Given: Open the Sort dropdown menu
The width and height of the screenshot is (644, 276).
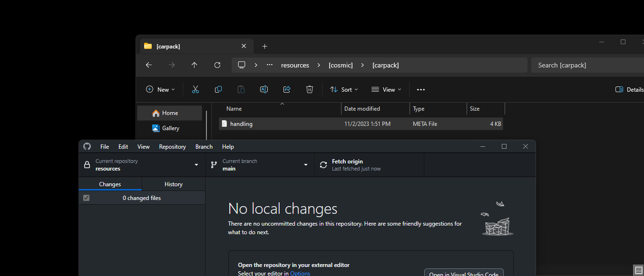Looking at the screenshot, I should [x=343, y=89].
